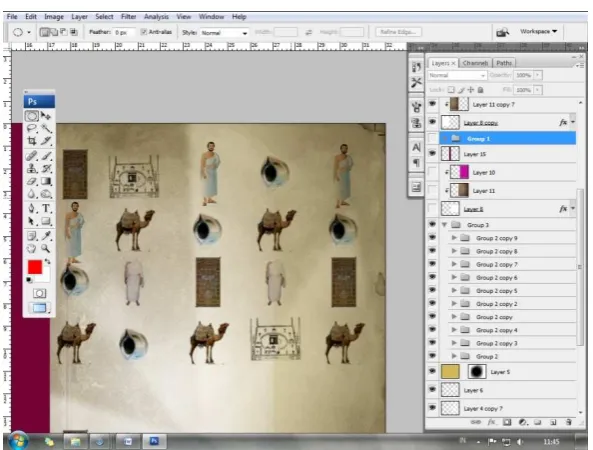The height and width of the screenshot is (450, 593).
Task: Select the Path Selection tool
Action: [31, 221]
